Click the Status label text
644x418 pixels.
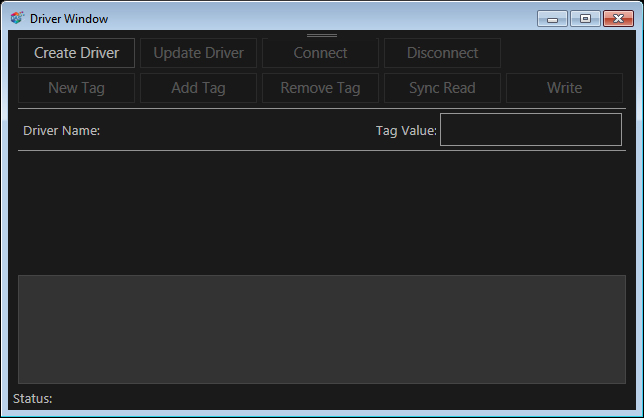coord(32,399)
